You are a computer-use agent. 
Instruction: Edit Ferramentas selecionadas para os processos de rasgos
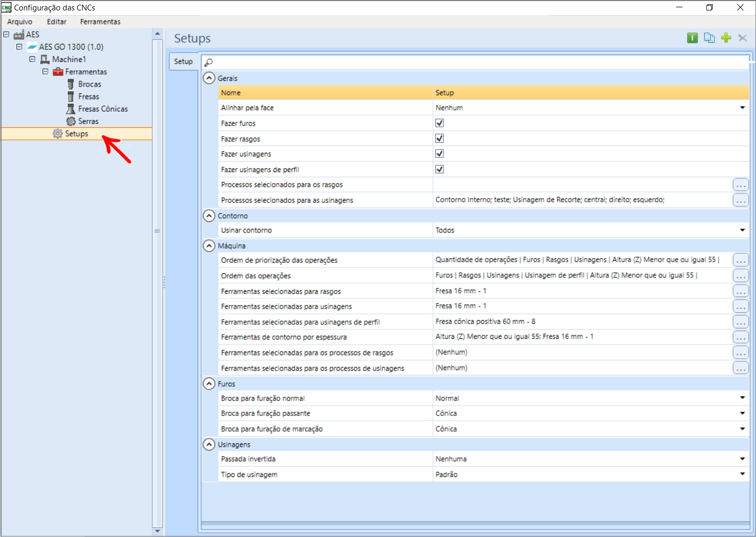[x=740, y=353]
